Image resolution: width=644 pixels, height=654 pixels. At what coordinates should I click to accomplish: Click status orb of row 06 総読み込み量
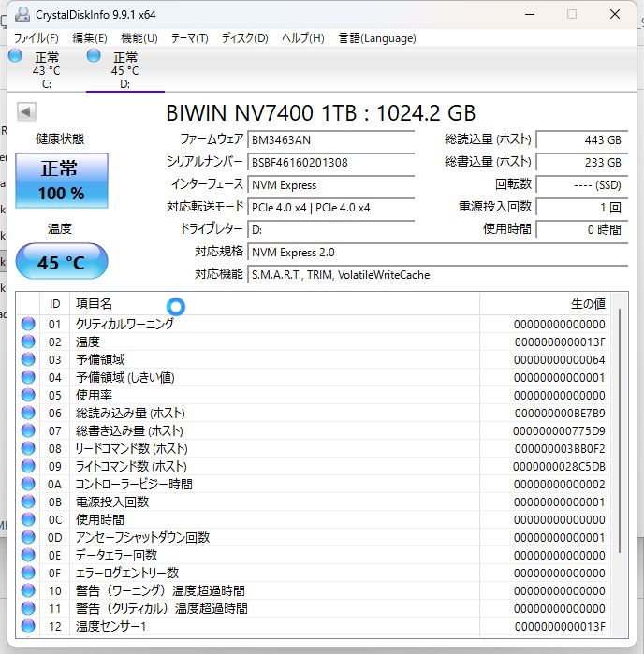pos(28,413)
